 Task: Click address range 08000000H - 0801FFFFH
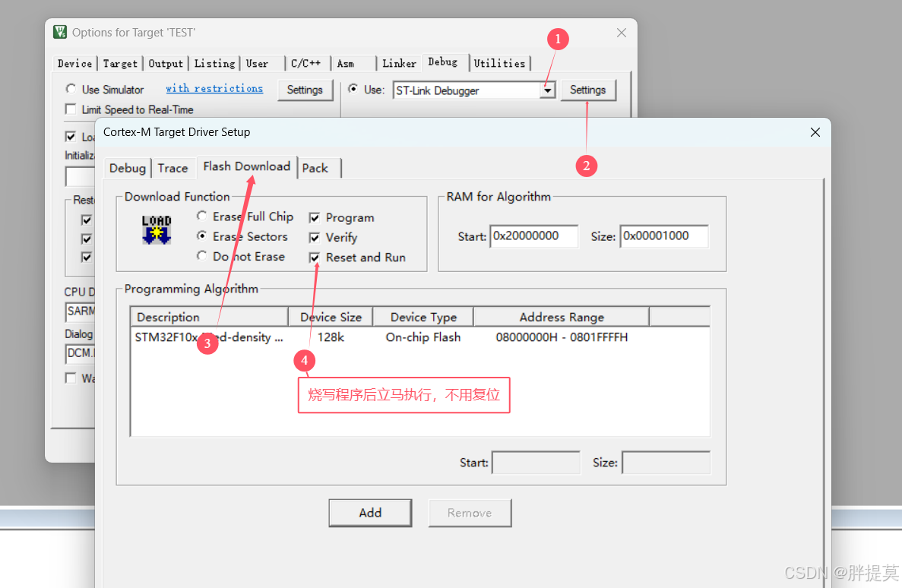tap(562, 337)
